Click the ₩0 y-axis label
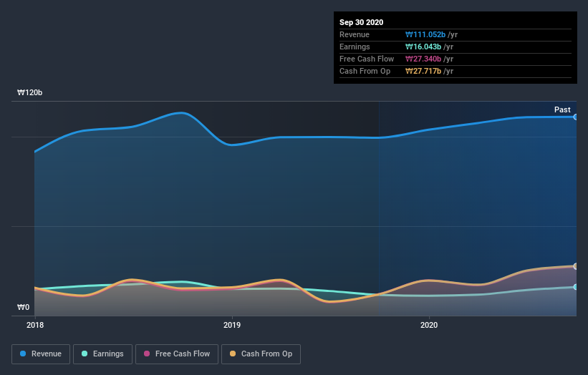 click(x=23, y=307)
